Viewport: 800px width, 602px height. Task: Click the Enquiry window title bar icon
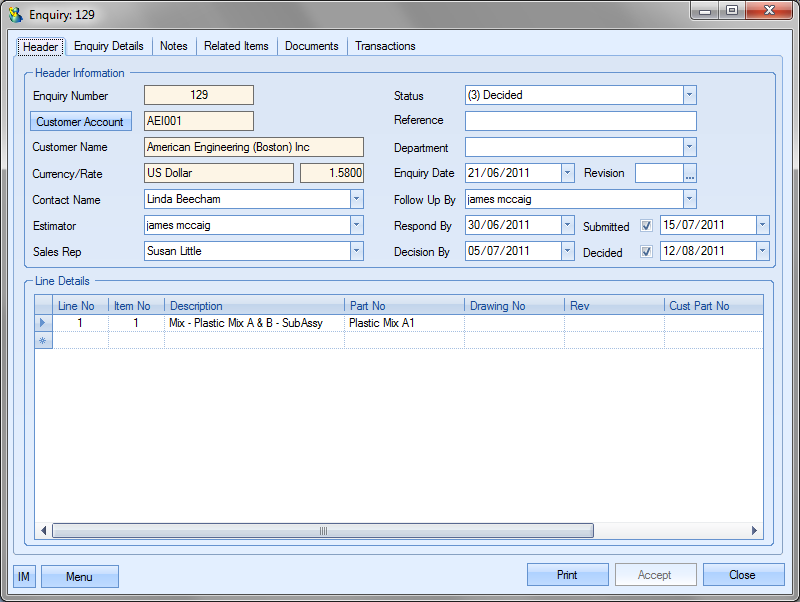coord(15,14)
